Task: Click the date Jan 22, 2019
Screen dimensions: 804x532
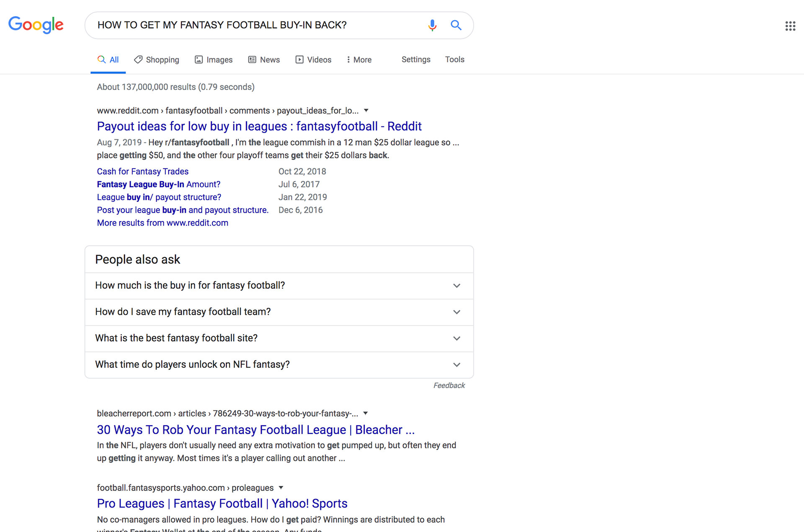Action: coord(303,197)
